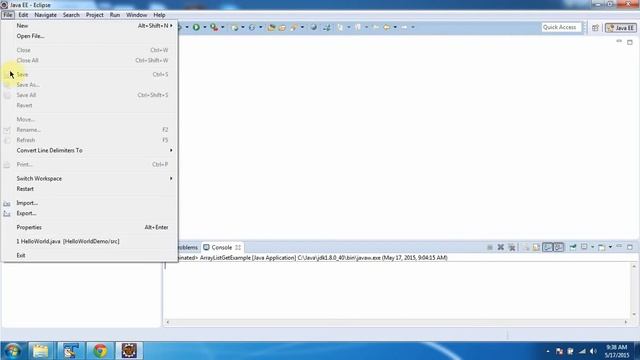Click the Back navigation arrow icon
Viewport: 640px width, 360px height.
click(x=386, y=27)
